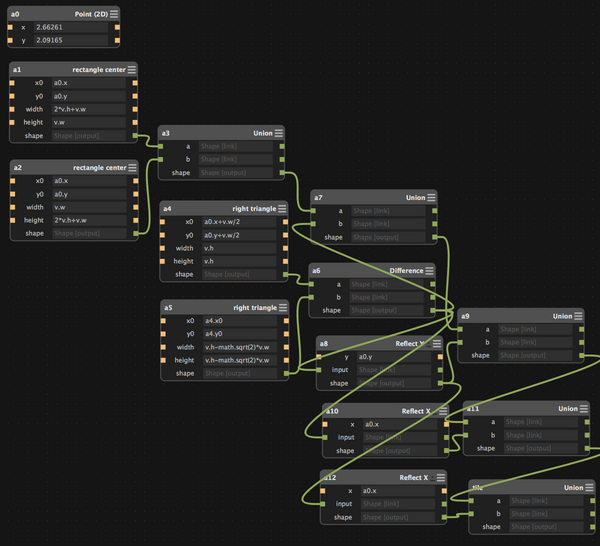Click a2 shape output green port

[x=135, y=233]
